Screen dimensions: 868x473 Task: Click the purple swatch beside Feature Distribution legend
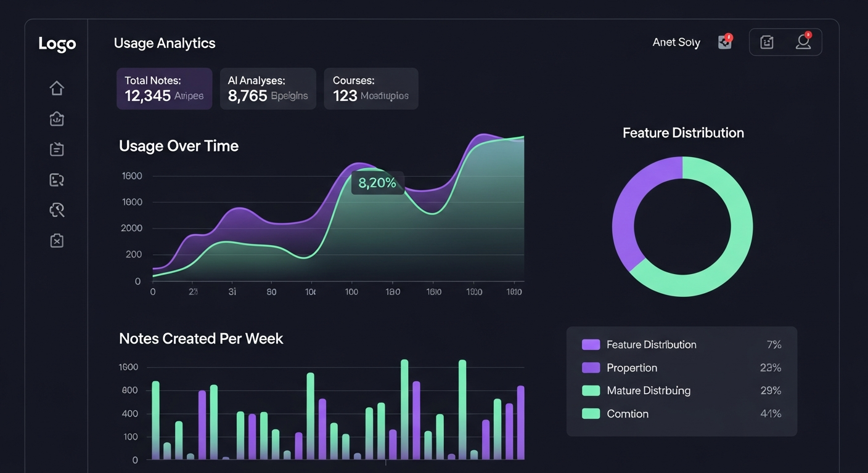591,345
